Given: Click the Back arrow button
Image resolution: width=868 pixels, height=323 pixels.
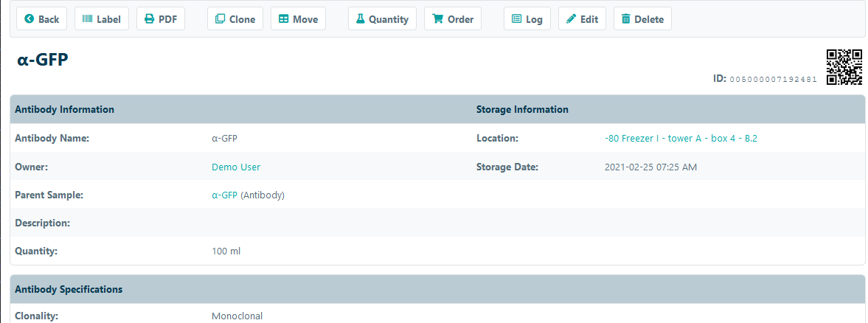Looking at the screenshot, I should 41,19.
